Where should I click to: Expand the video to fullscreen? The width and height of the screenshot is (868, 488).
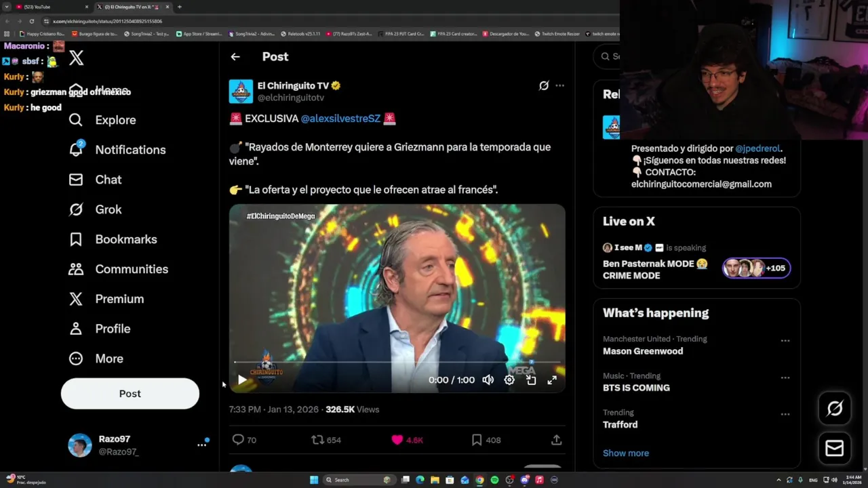552,380
